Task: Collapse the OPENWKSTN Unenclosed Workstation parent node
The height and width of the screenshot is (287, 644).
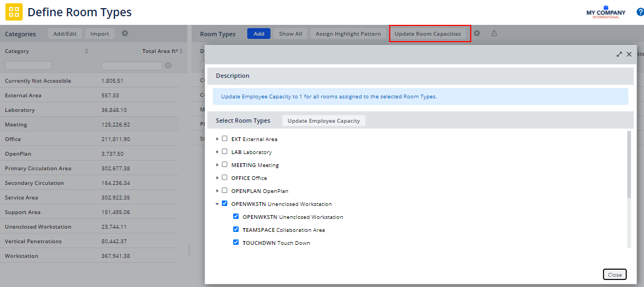Action: coord(218,204)
